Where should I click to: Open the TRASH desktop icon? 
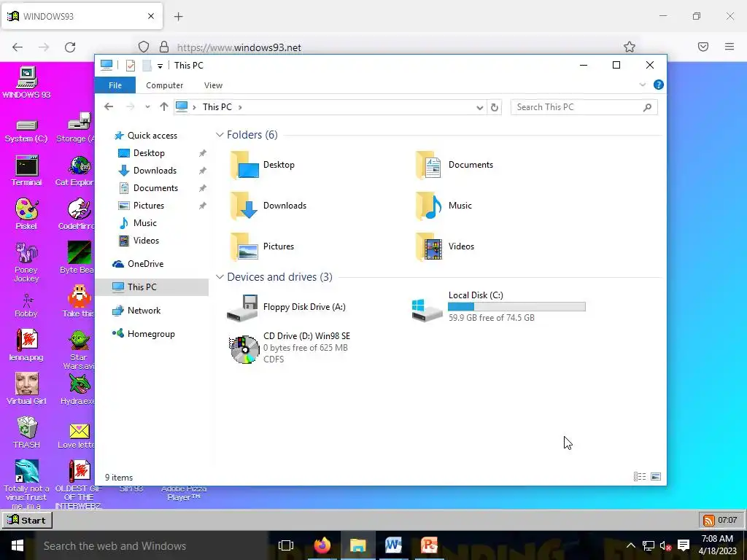(27, 432)
